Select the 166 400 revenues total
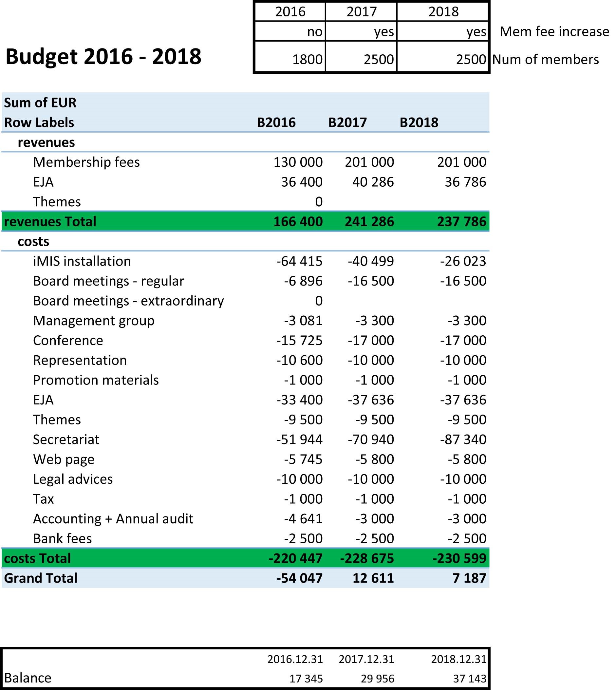616x690 pixels. (x=298, y=222)
